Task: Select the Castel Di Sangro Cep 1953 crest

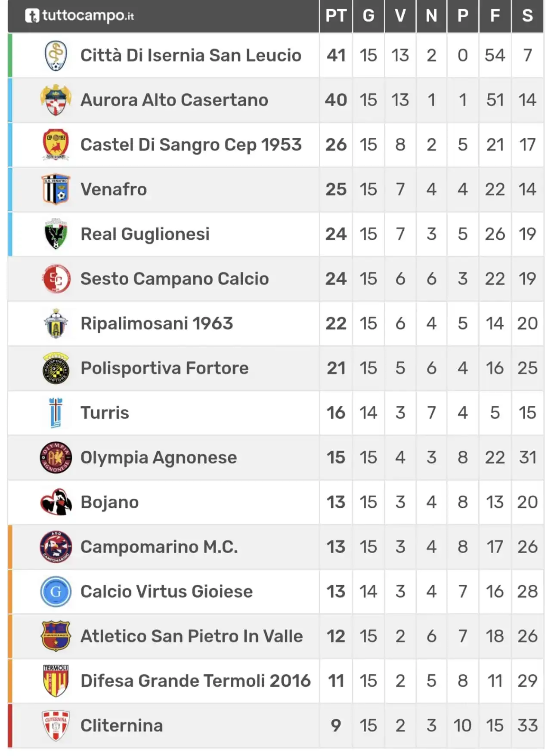Action: point(56,145)
